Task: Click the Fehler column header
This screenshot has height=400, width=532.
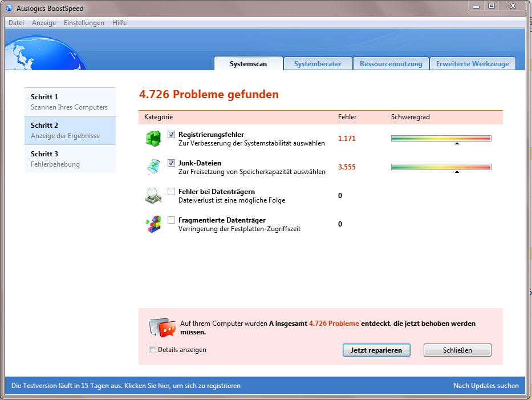Action: tap(347, 117)
